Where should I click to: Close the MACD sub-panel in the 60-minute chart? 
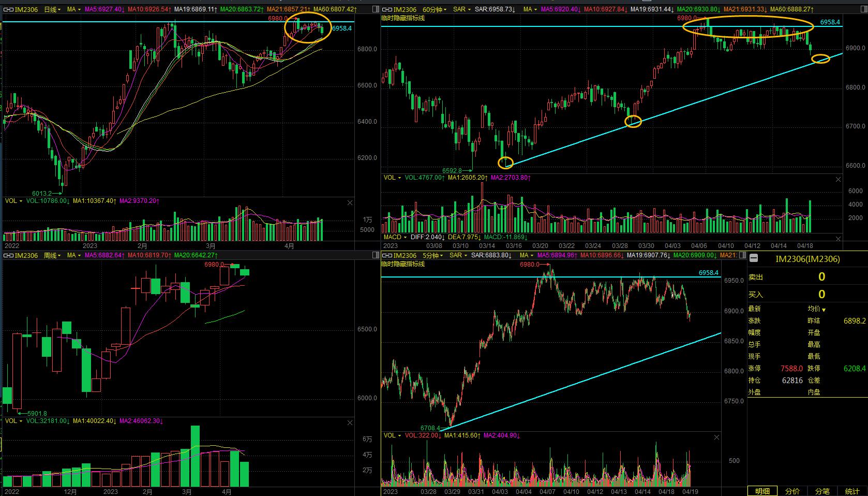point(839,238)
